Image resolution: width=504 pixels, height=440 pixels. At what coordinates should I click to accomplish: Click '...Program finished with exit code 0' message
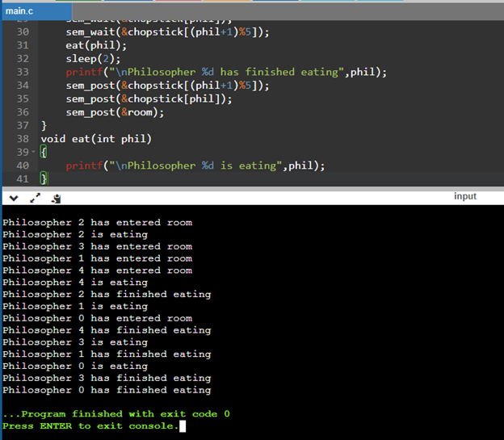(116, 414)
